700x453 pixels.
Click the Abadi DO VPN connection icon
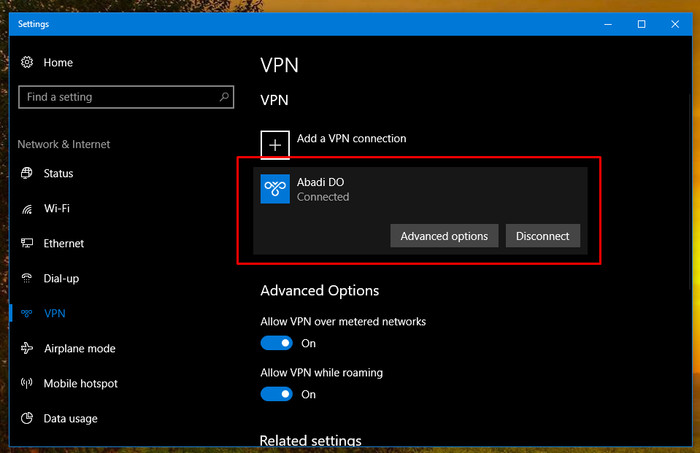point(275,189)
